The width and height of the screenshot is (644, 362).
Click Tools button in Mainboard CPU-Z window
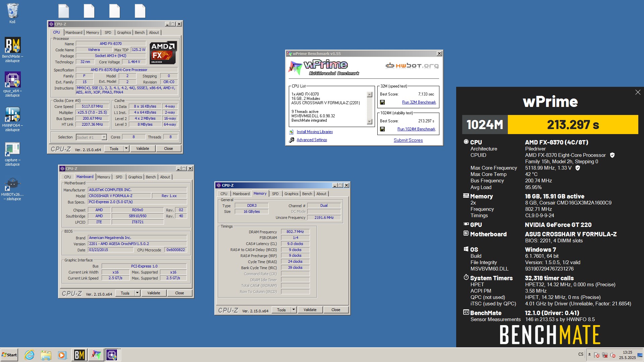pyautogui.click(x=125, y=293)
